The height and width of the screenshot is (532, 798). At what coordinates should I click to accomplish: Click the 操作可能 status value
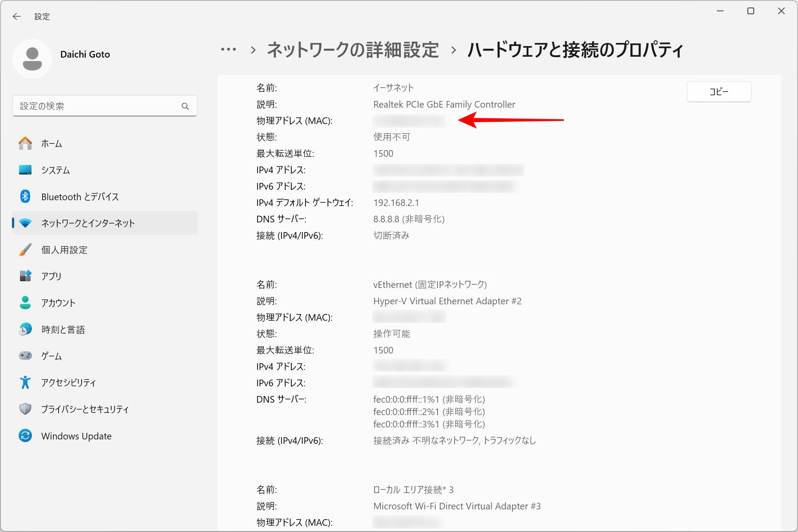coord(392,334)
